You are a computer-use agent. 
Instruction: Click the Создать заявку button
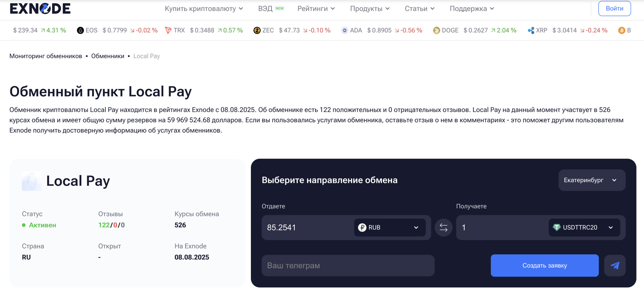(544, 265)
